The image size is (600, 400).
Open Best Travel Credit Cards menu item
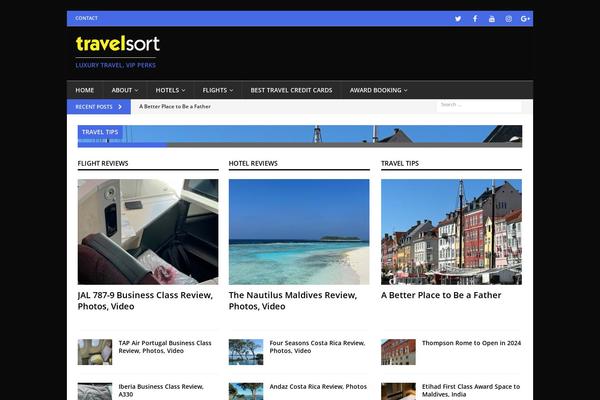pos(291,90)
